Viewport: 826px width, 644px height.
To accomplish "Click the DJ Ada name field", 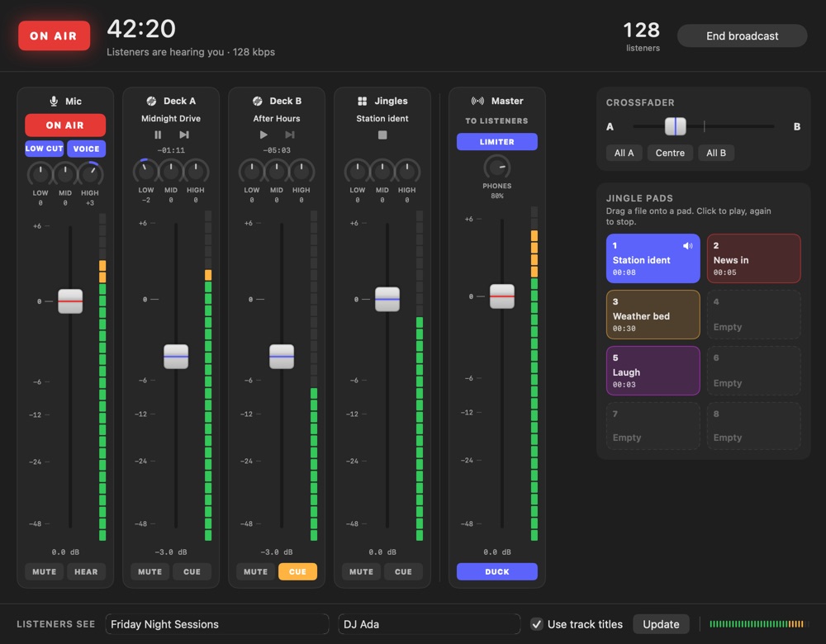I will [429, 624].
